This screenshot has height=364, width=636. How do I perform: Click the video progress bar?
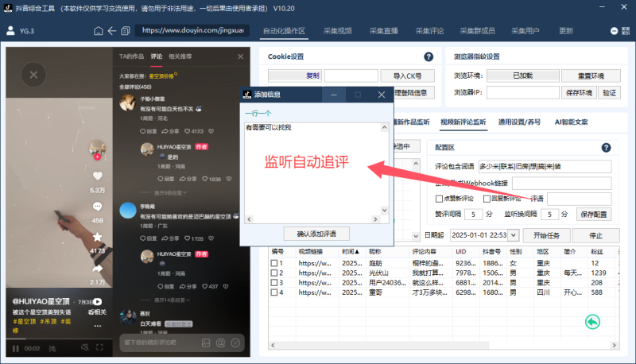[59, 339]
